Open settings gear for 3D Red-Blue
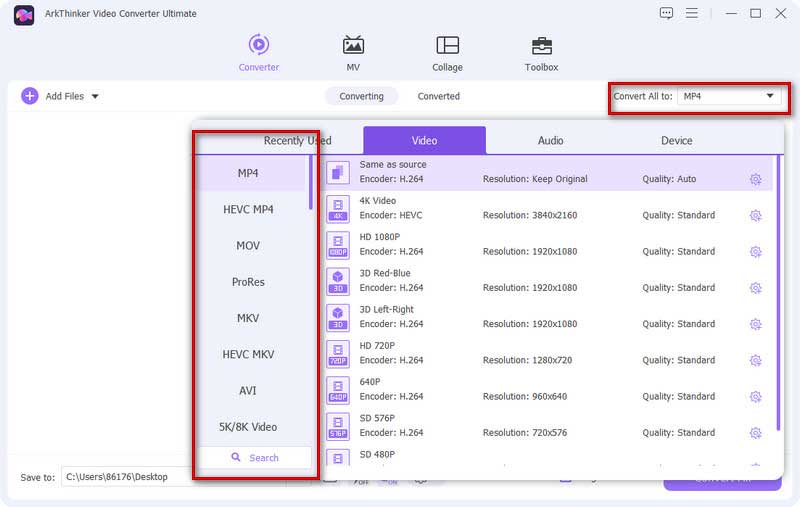800x507 pixels. click(756, 288)
